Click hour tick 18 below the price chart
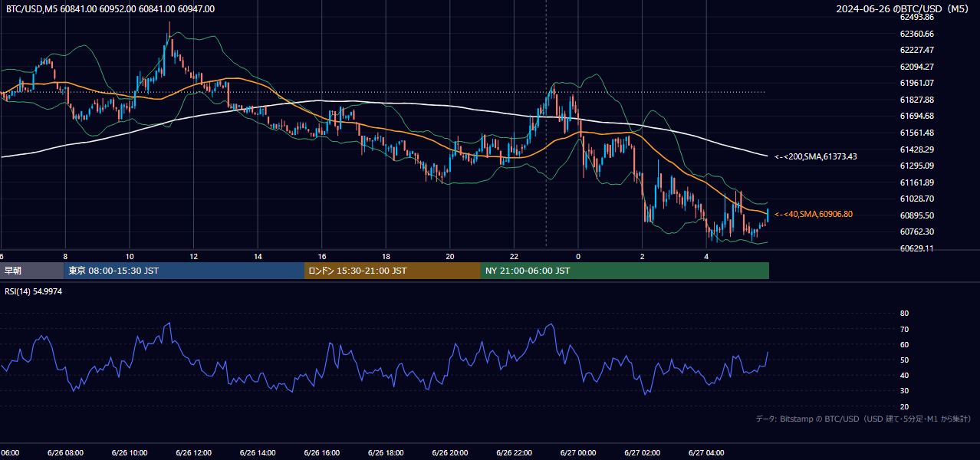 [x=386, y=256]
